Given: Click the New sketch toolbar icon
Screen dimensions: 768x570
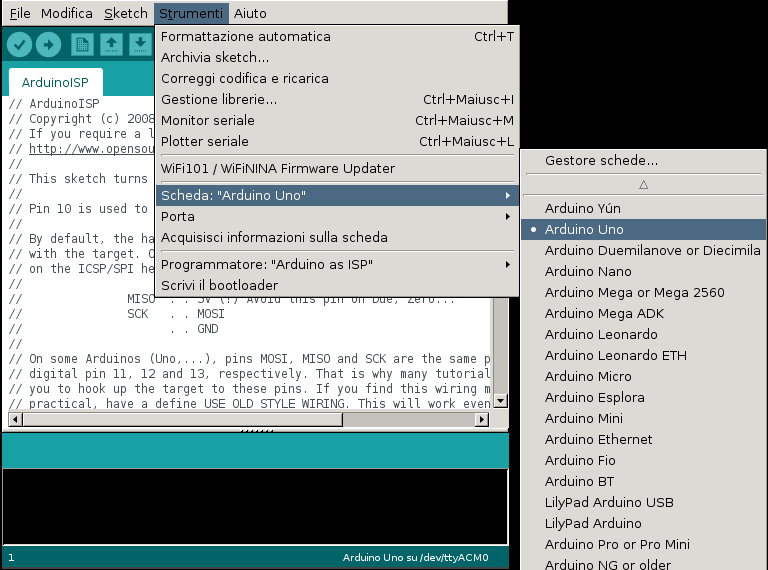Looking at the screenshot, I should point(82,45).
